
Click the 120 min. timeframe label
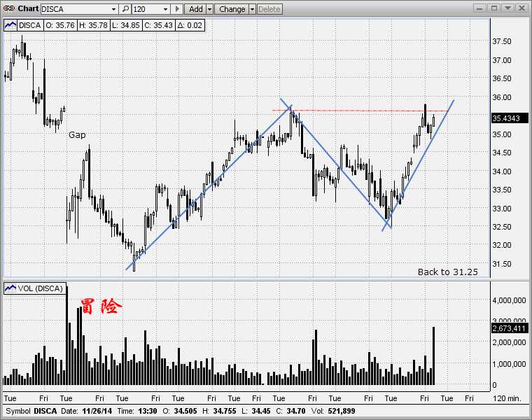(507, 398)
